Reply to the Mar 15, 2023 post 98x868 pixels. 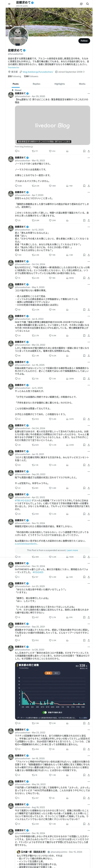coord(16,186)
